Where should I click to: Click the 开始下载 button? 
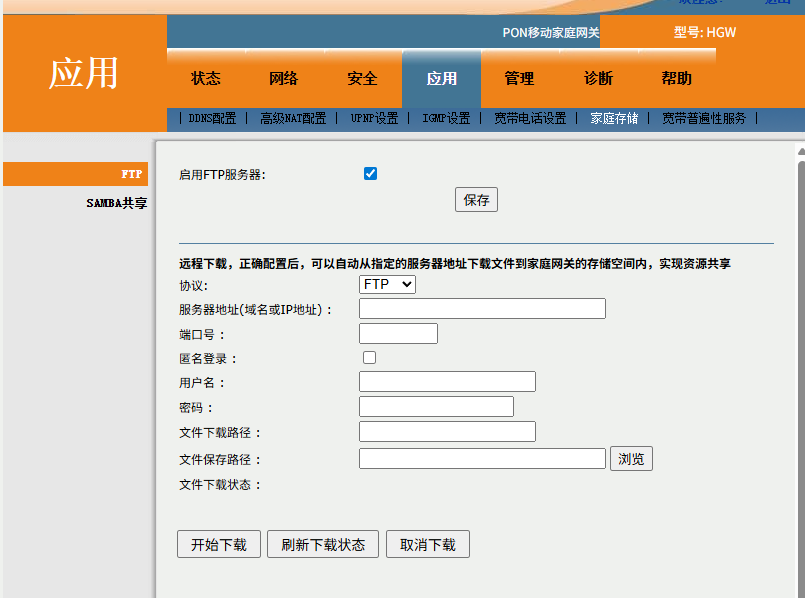218,545
